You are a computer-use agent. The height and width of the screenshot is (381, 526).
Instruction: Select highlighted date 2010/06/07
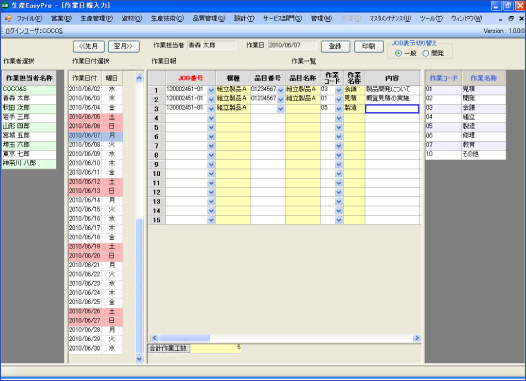click(x=95, y=135)
